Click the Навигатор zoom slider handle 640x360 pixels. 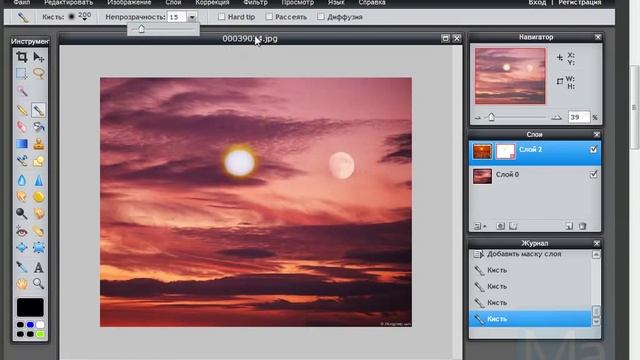coord(491,118)
